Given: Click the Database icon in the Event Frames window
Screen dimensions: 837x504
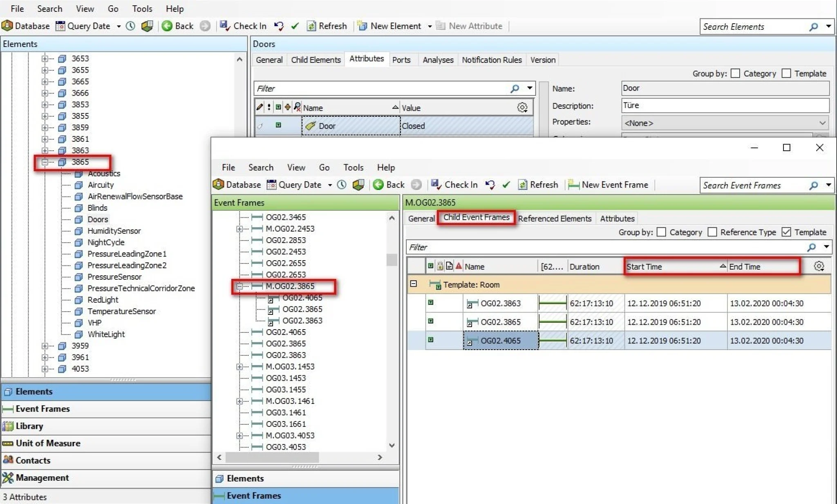Looking at the screenshot, I should pos(219,185).
